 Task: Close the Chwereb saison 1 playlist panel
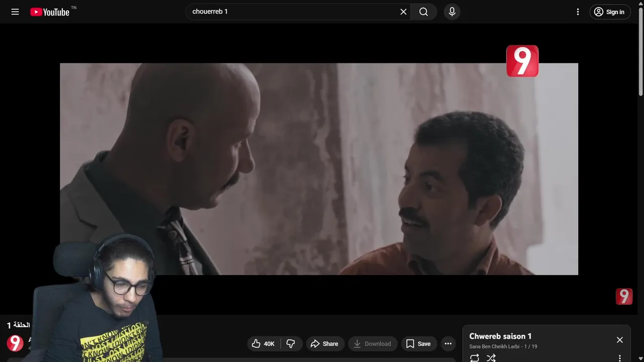pos(620,340)
